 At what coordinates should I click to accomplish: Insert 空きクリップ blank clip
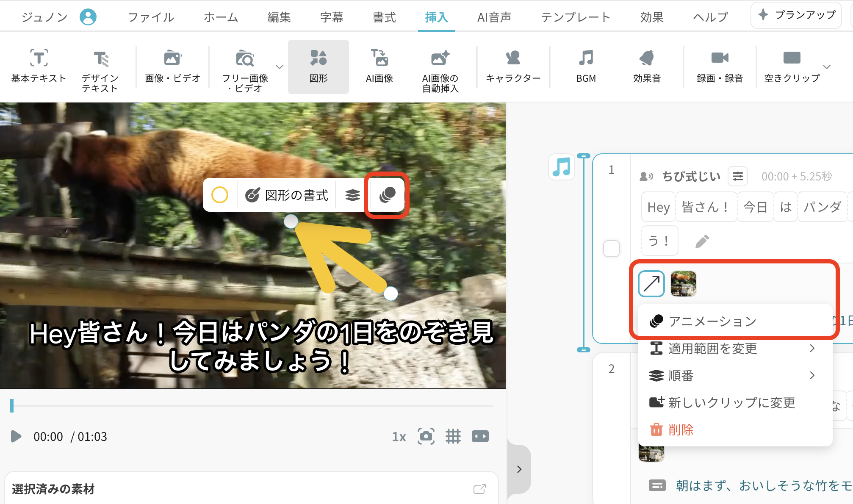tap(792, 66)
